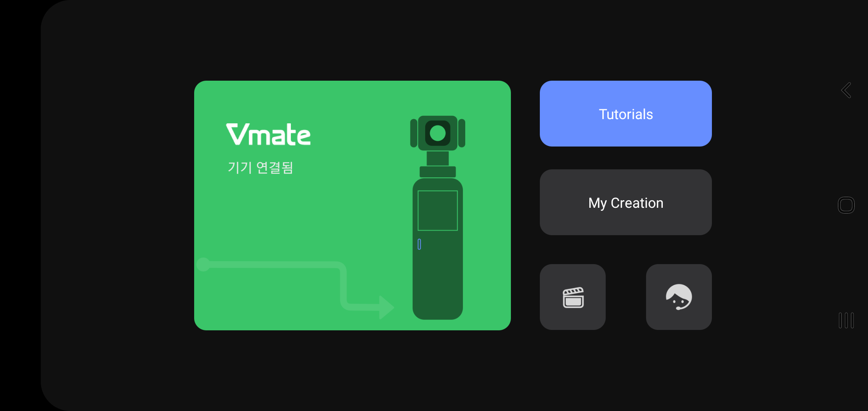
Task: Tap the circle at the start of the path line
Action: click(203, 264)
